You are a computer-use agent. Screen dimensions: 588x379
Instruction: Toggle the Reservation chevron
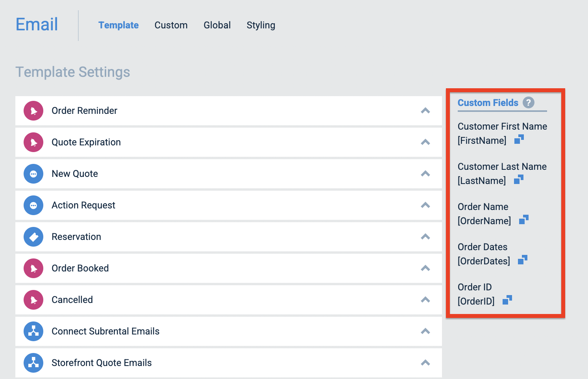coord(425,237)
